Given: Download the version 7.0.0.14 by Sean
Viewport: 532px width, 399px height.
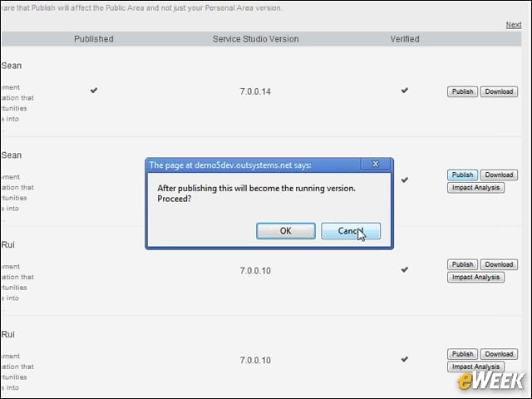Looking at the screenshot, I should point(499,91).
